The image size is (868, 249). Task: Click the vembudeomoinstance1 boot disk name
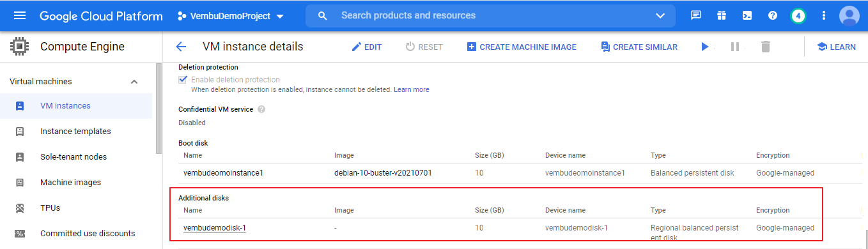coord(224,172)
